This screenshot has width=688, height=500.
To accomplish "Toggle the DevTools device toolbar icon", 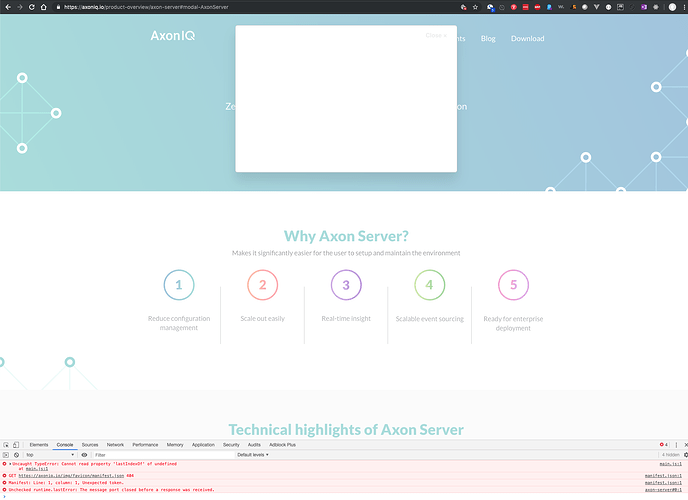I will (x=16, y=445).
